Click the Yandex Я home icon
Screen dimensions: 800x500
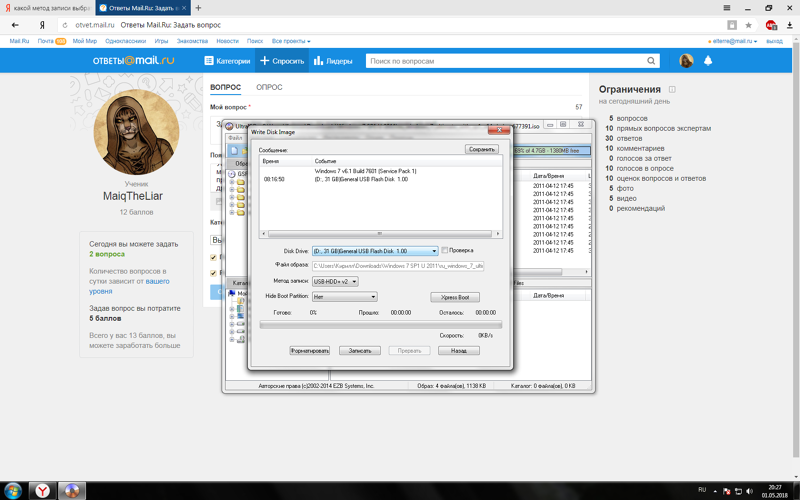tap(42, 25)
